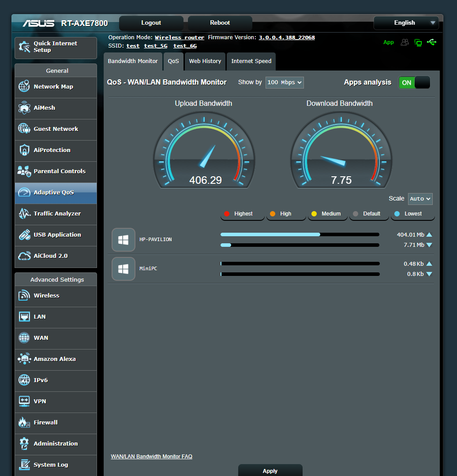Select the High priority orange swatch
Viewport: 457px width, 476px height.
click(273, 214)
